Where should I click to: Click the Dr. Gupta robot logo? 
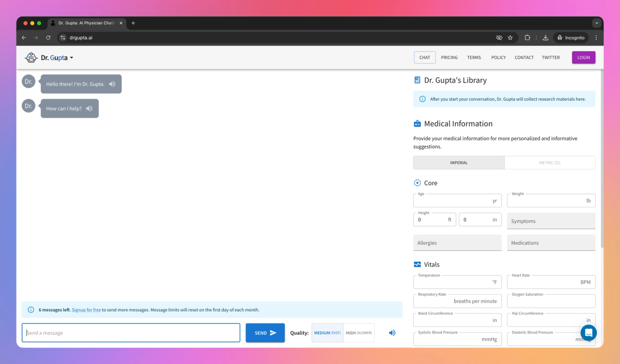point(32,58)
